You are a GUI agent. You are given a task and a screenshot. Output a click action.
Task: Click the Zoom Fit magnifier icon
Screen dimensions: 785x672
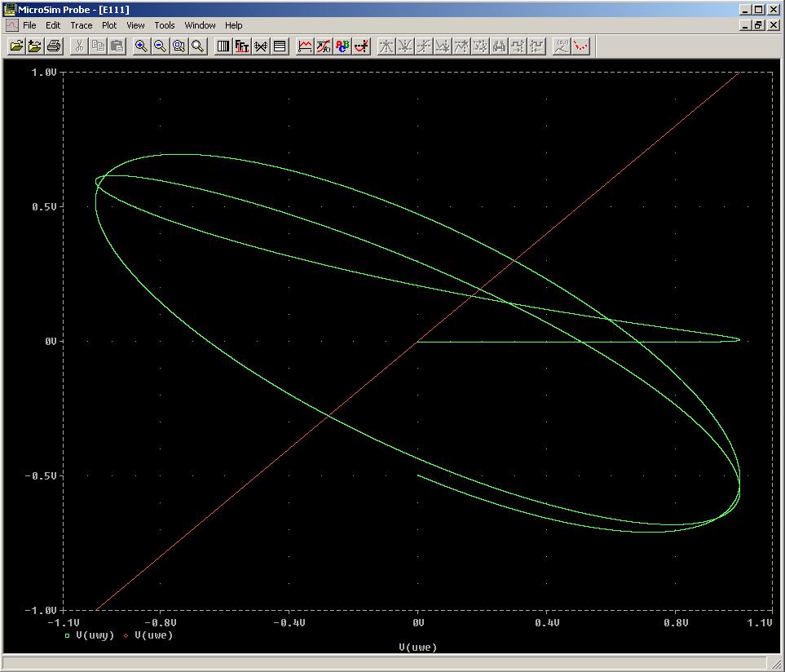tap(197, 46)
